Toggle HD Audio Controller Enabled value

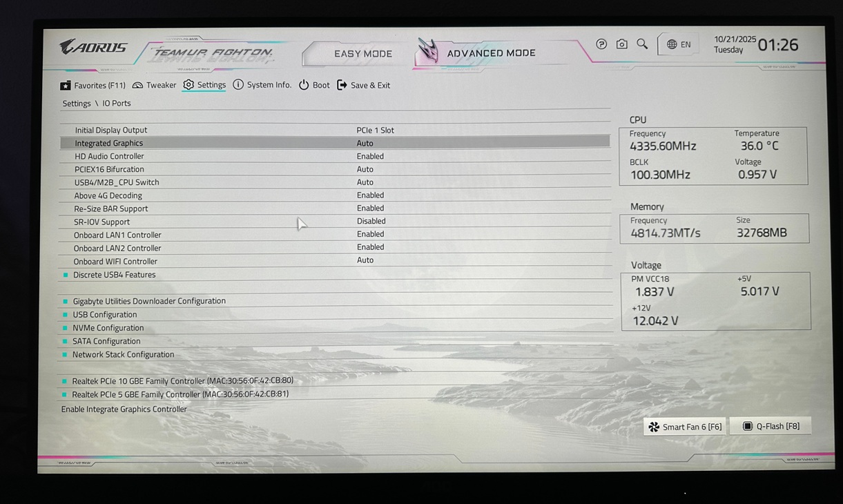(370, 156)
